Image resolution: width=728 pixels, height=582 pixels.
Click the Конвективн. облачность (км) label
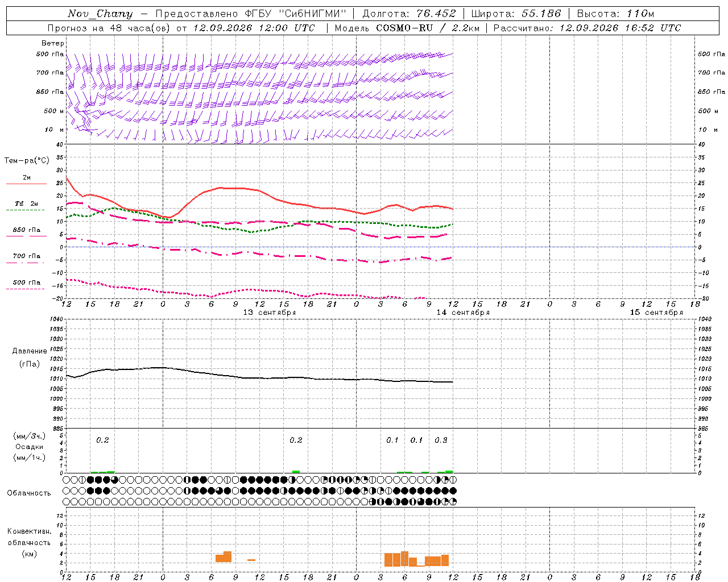(x=30, y=542)
